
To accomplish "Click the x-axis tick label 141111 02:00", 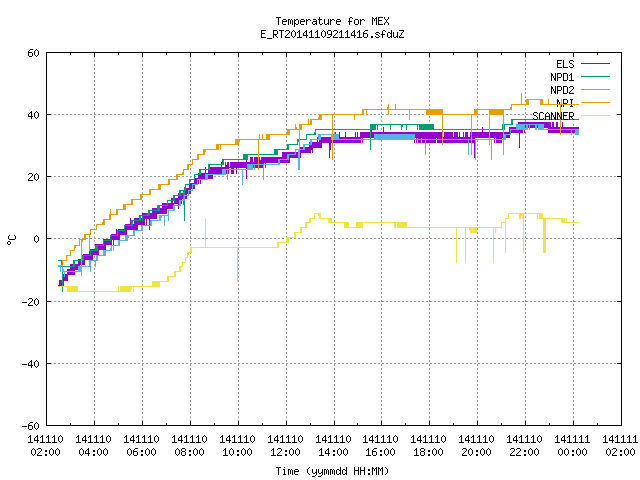I will click(x=620, y=446).
